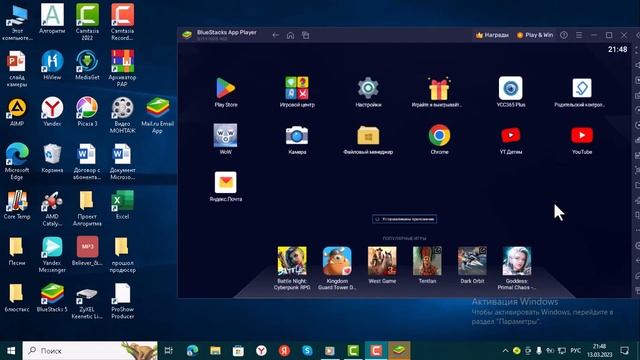Click the taskbar Поиск search field
Viewport: 640px width, 360px height.
90,351
